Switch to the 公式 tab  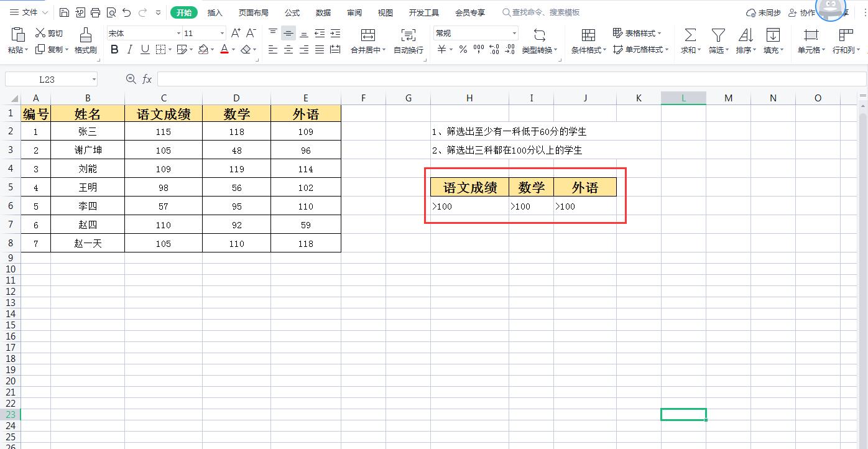292,12
